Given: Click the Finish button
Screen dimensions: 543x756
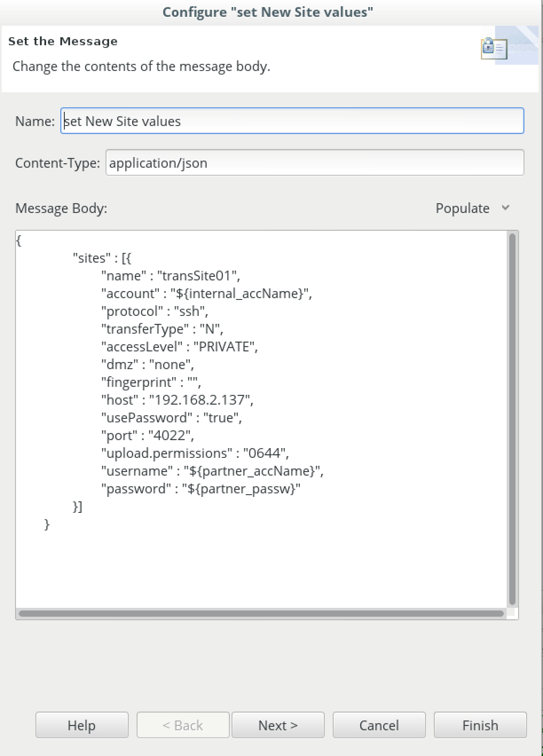Looking at the screenshot, I should (x=480, y=725).
